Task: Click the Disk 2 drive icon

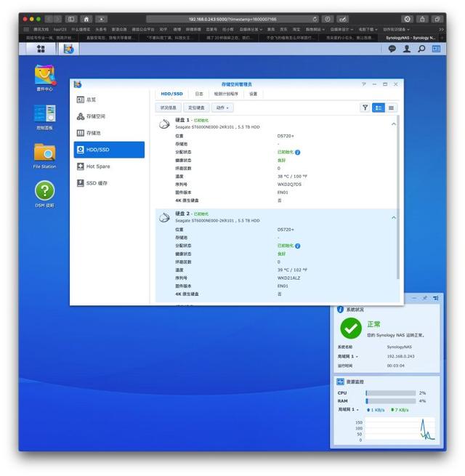Action: click(x=164, y=217)
